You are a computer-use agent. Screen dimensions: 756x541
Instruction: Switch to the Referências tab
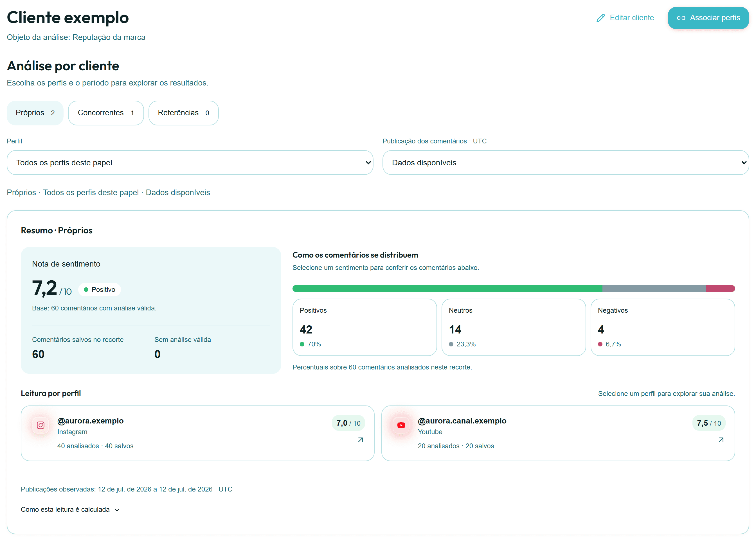click(x=184, y=113)
